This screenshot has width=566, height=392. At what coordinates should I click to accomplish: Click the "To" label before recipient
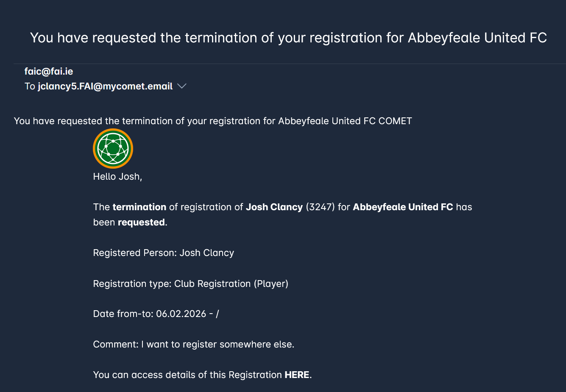[30, 86]
